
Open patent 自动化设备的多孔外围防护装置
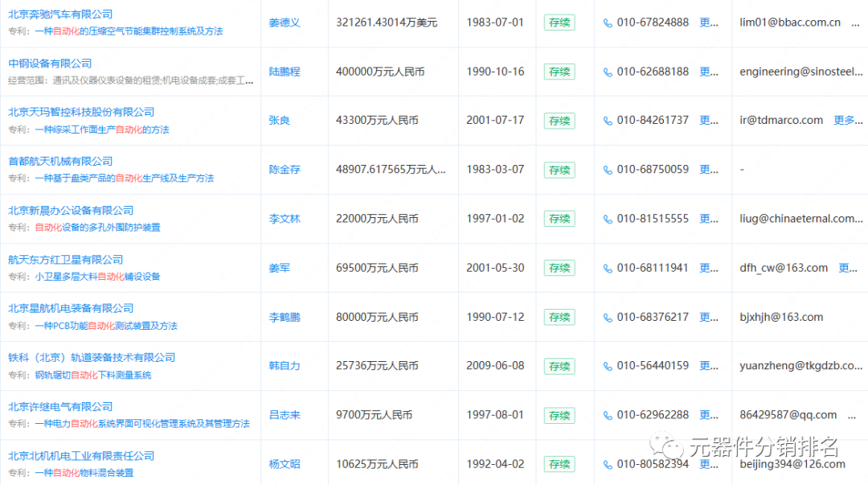tap(97, 228)
